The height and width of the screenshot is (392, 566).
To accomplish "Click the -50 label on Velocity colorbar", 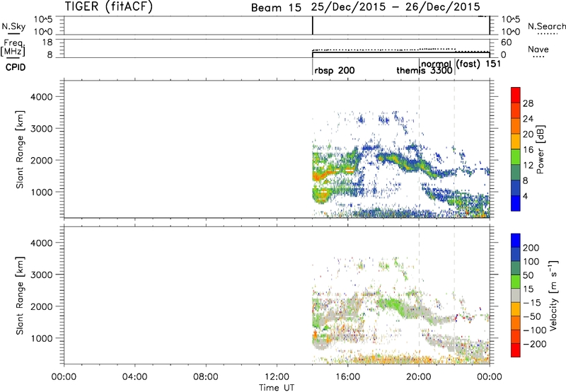I will click(x=533, y=316).
